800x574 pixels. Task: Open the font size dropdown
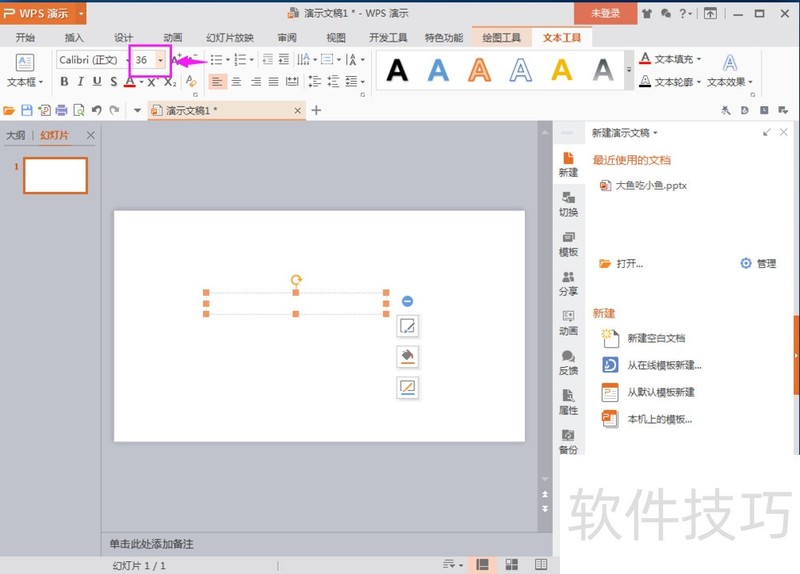(x=160, y=60)
